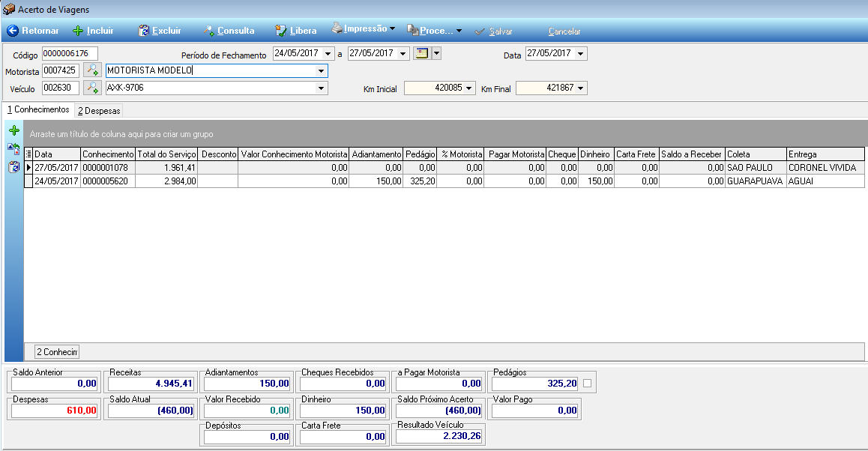The image size is (868, 451).
Task: Click the Saldo a Receber column header
Action: (693, 154)
